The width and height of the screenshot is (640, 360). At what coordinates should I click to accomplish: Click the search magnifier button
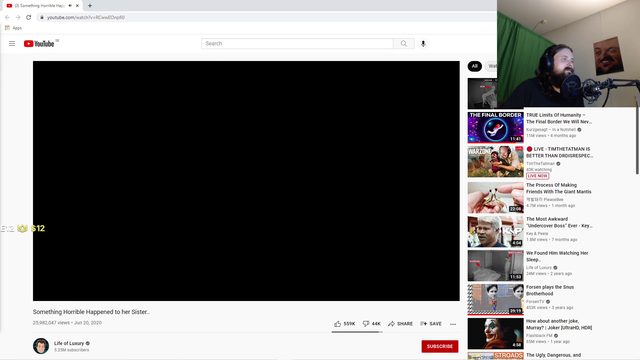point(404,44)
